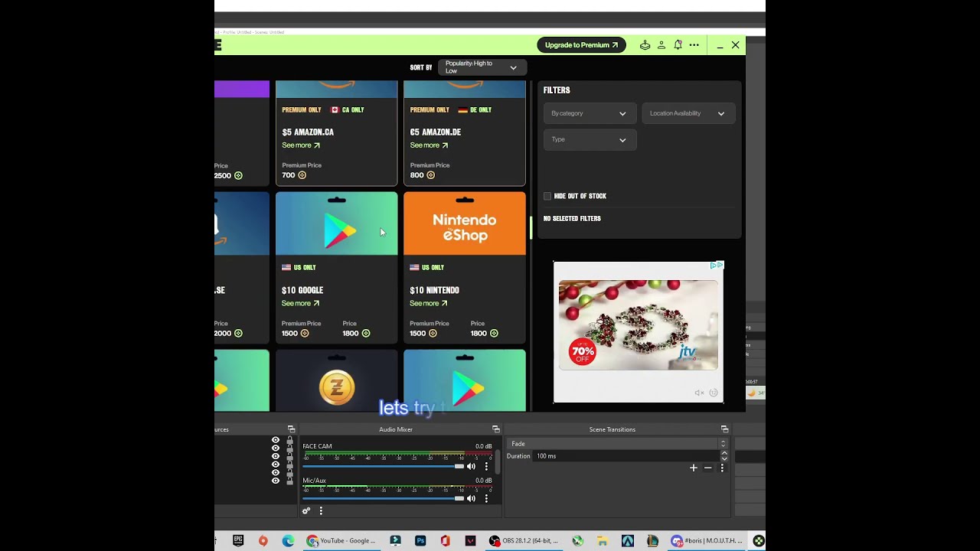Switch to the Discord #boris taskbar window
The height and width of the screenshot is (551, 980).
[707, 540]
